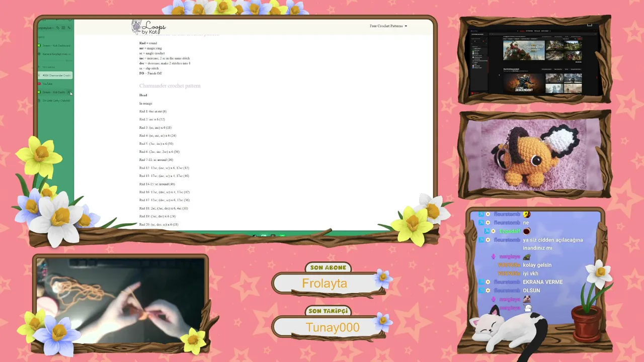Click the Kick favicon of the lower Stream tab
The height and width of the screenshot is (362, 644).
39,93
